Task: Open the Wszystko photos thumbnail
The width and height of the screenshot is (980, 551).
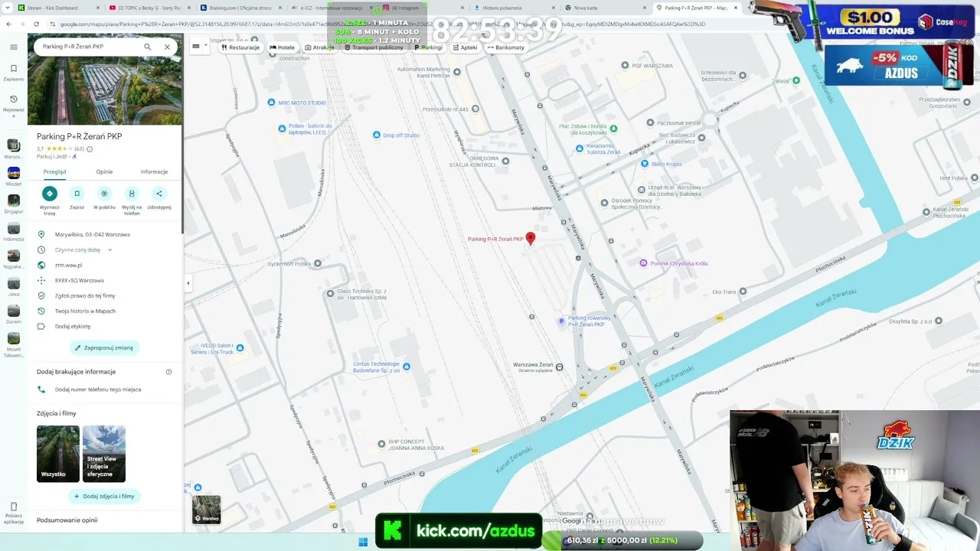Action: tap(58, 454)
